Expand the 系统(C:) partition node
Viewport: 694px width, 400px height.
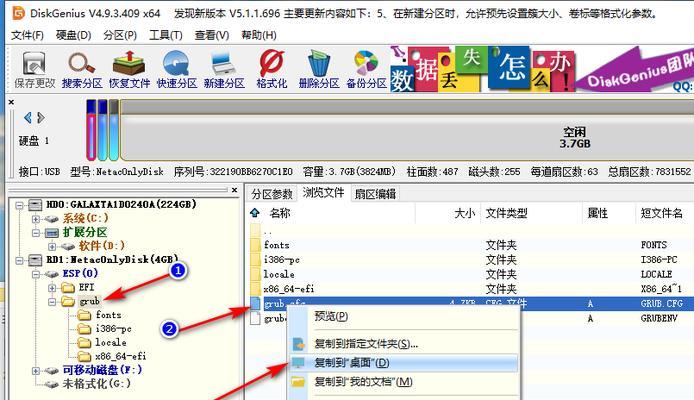36,219
